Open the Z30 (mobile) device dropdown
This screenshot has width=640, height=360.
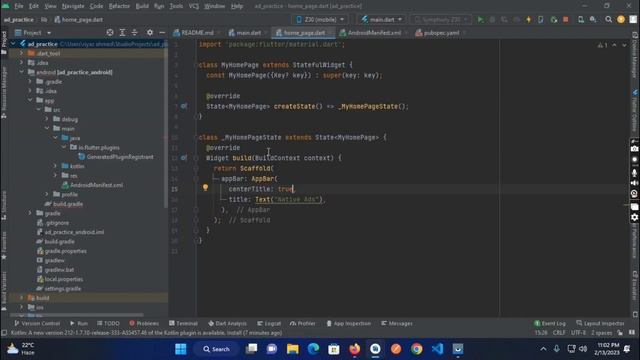point(320,19)
